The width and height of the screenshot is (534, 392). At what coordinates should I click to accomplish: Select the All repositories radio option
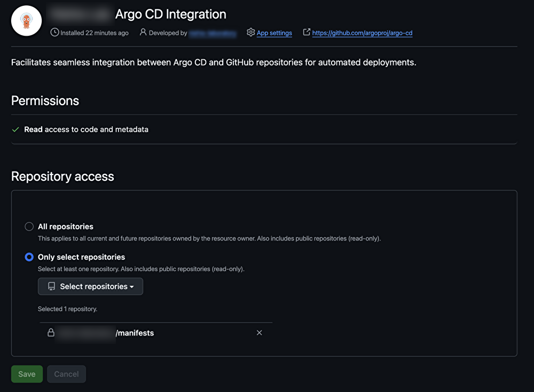coord(29,227)
